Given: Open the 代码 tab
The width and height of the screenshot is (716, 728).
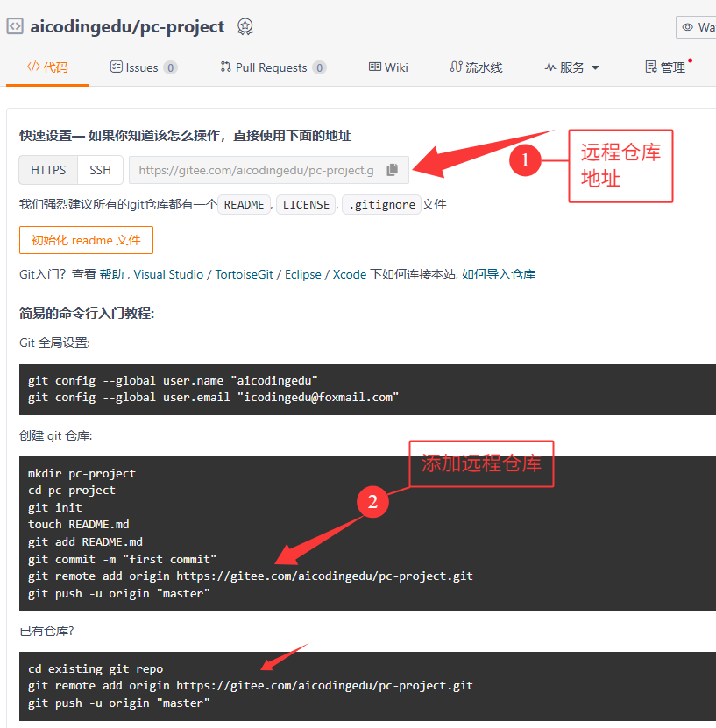Looking at the screenshot, I should point(47,67).
